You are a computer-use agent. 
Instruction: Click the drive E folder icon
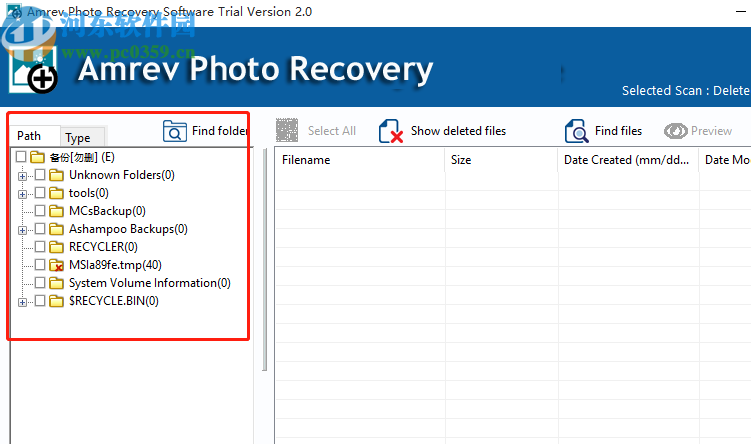(37, 157)
